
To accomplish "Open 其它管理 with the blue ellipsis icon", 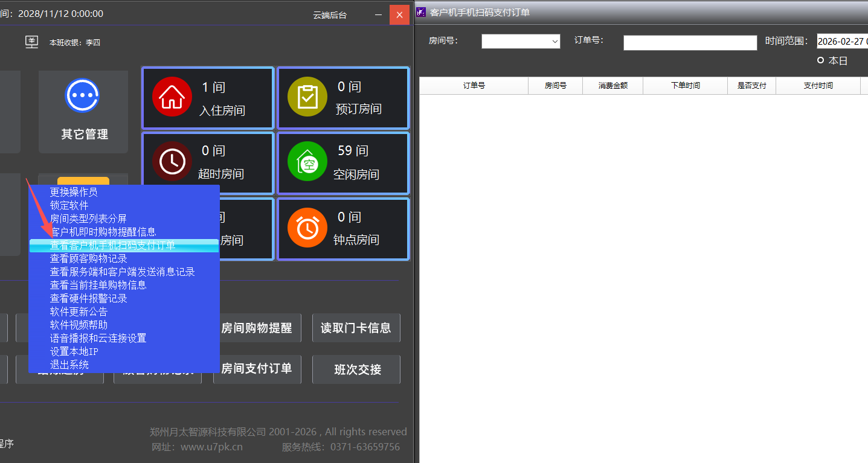I will click(x=83, y=95).
